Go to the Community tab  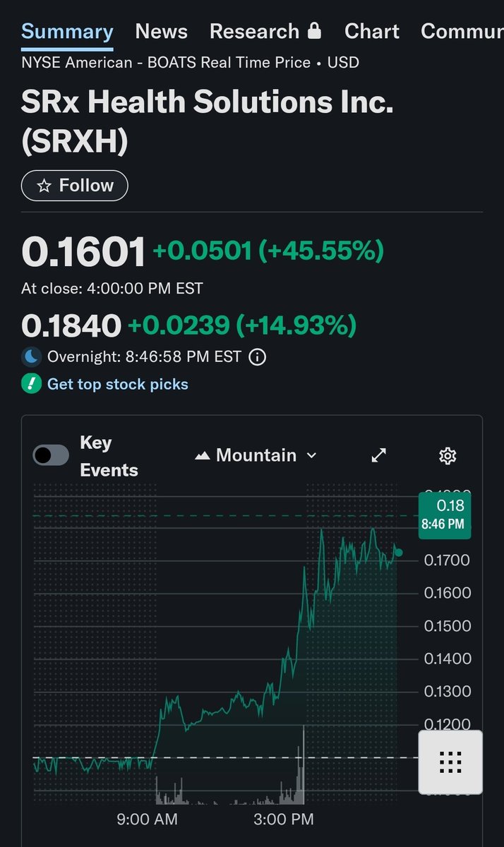click(x=462, y=31)
